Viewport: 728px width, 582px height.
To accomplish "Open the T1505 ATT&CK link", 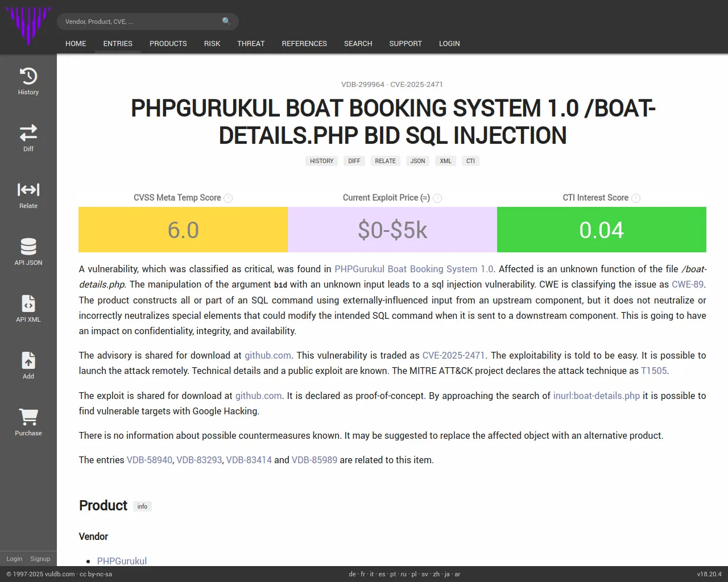I will (654, 371).
